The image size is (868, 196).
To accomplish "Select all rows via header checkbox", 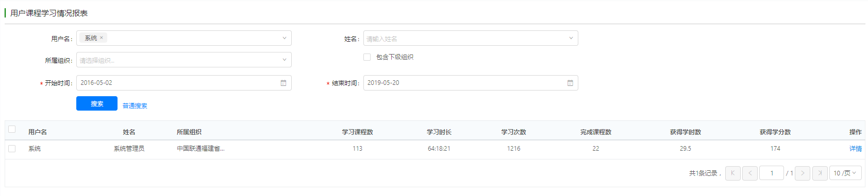I will [x=12, y=129].
